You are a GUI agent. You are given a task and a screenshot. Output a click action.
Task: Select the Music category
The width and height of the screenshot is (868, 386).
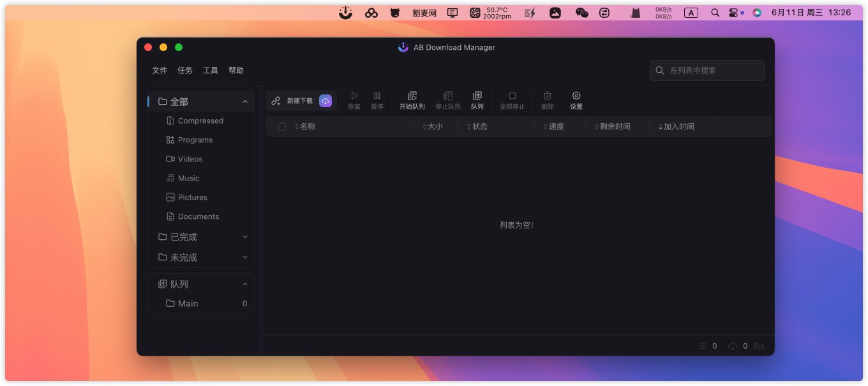coord(201,178)
